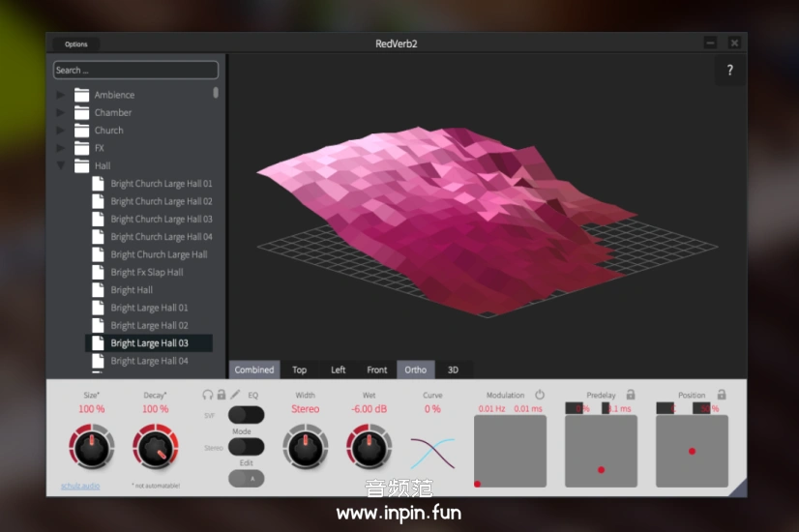The height and width of the screenshot is (532, 799).
Task: Collapse the Hall folder arrow
Action: [x=61, y=165]
